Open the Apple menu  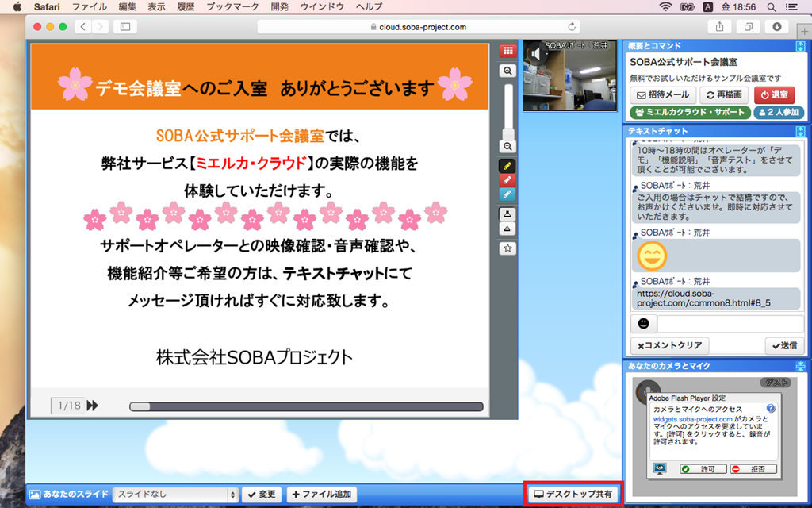pyautogui.click(x=17, y=6)
